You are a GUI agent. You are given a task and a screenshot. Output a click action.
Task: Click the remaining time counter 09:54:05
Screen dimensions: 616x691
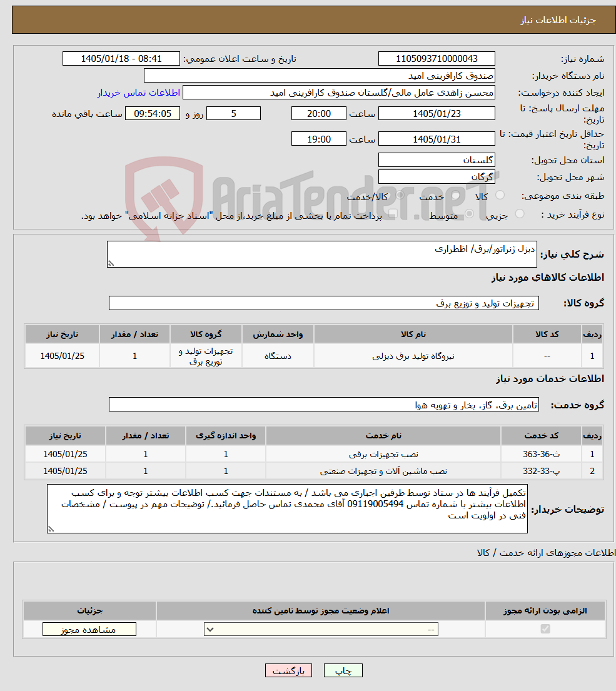pyautogui.click(x=153, y=113)
